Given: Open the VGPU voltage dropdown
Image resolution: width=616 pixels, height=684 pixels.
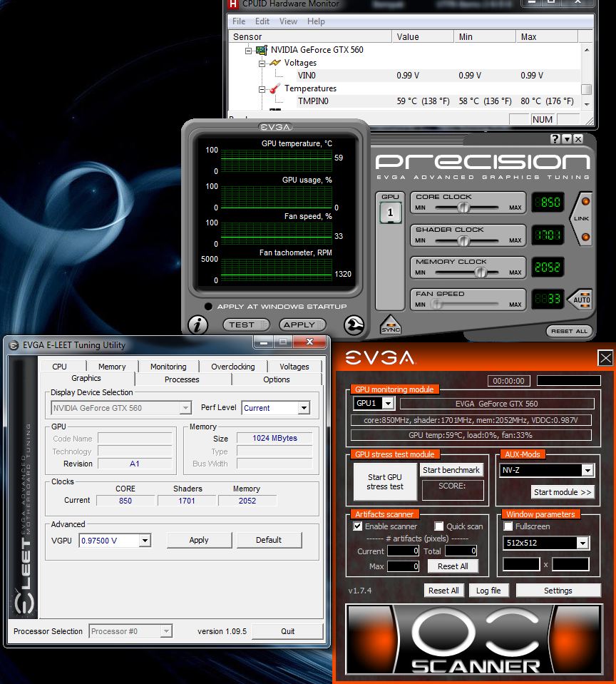Looking at the screenshot, I should (x=145, y=541).
